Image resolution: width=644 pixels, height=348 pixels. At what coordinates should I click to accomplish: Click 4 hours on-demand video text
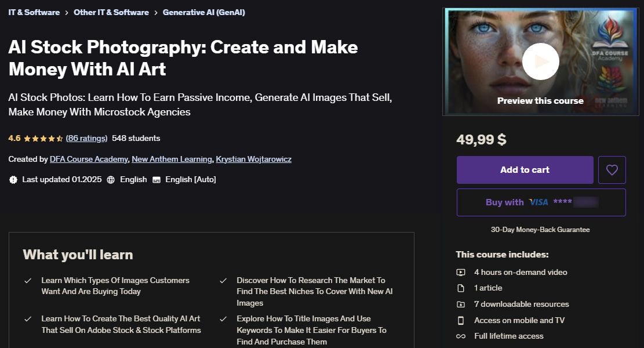click(x=521, y=272)
